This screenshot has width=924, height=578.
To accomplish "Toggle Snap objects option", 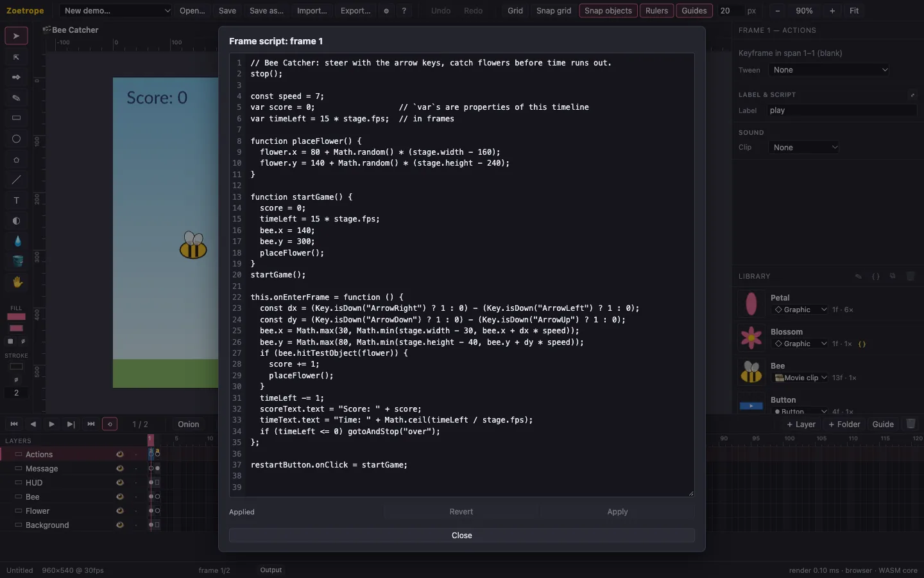I will tap(608, 11).
